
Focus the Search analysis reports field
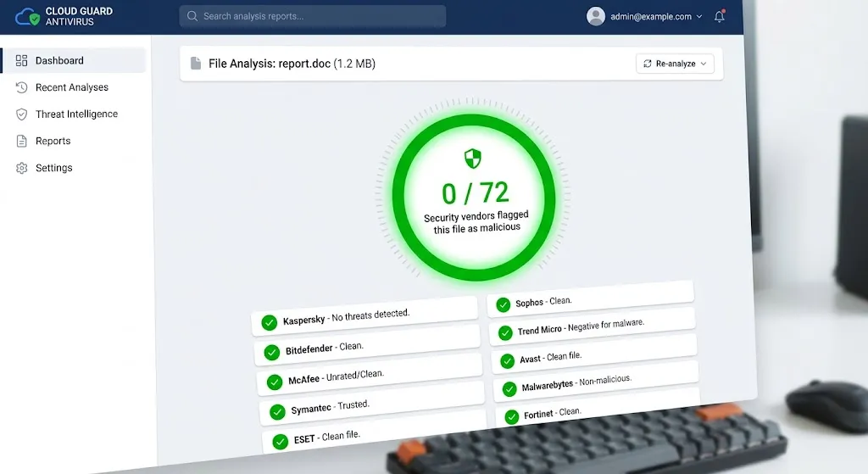(x=312, y=16)
